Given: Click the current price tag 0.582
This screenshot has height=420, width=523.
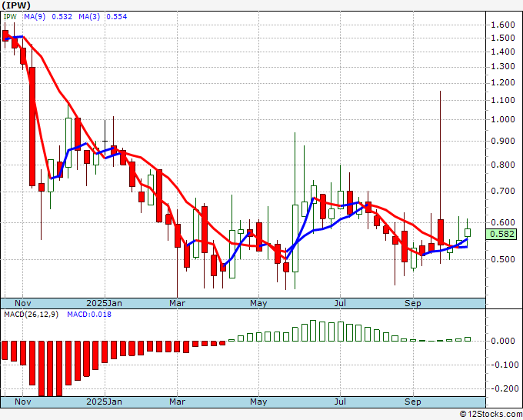Looking at the screenshot, I should 502,234.
